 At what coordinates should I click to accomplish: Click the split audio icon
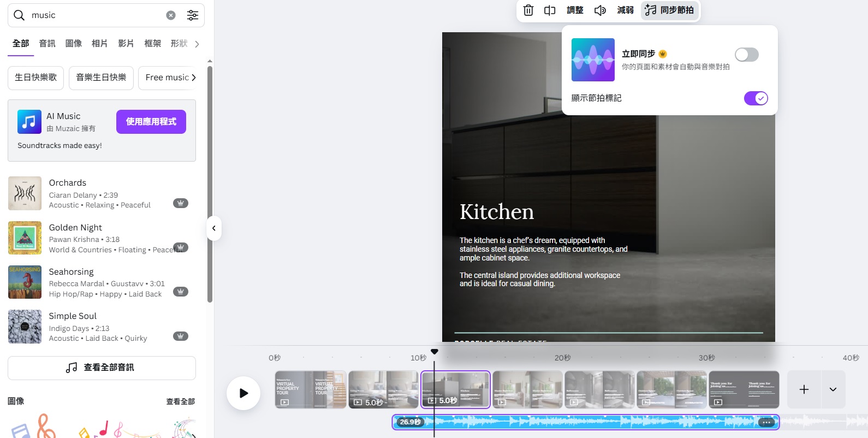tap(550, 10)
